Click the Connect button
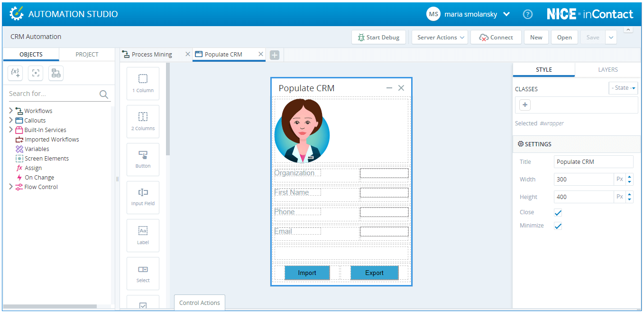Viewport: 644px width, 313px height. point(496,38)
